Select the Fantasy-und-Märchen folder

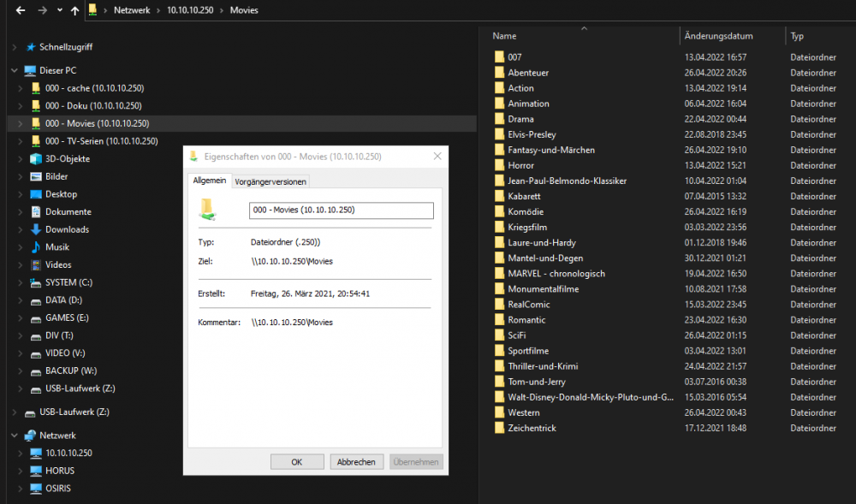[550, 150]
